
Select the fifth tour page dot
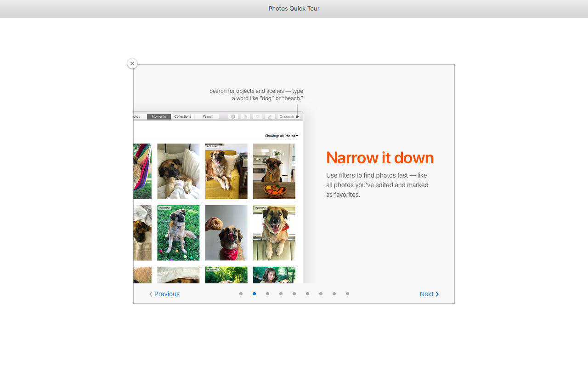click(294, 294)
